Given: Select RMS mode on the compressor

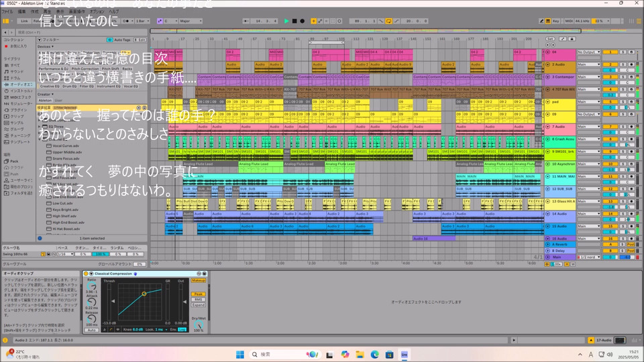Looking at the screenshot, I should [198, 299].
